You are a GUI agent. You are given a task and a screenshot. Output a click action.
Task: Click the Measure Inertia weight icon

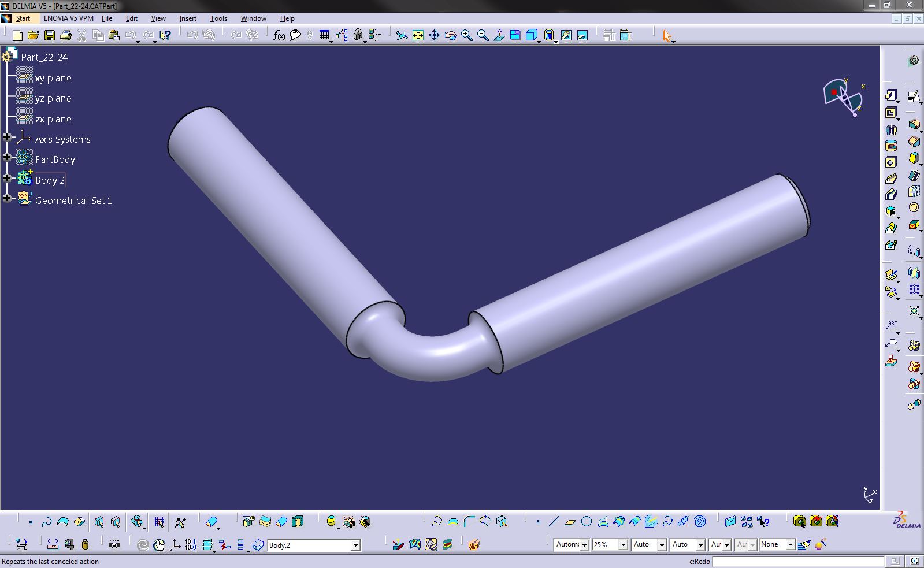click(x=86, y=544)
